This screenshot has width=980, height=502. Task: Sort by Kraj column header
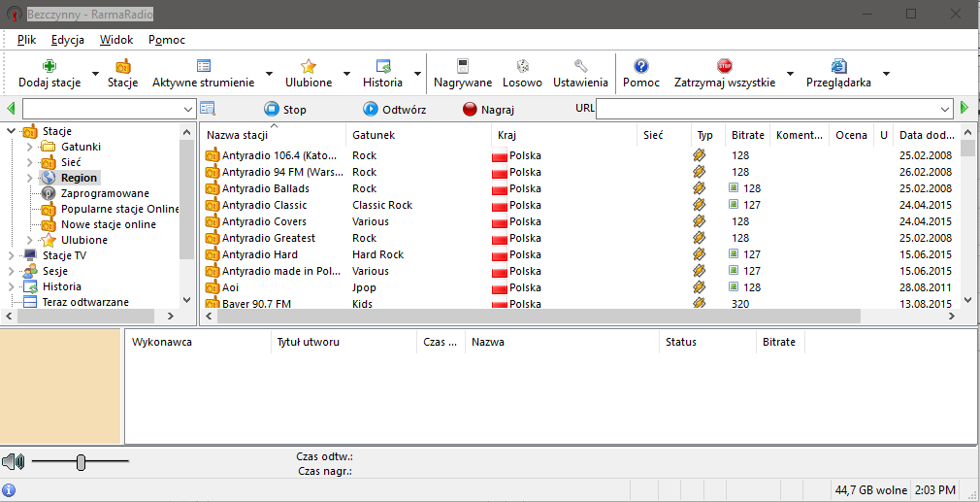(x=565, y=135)
